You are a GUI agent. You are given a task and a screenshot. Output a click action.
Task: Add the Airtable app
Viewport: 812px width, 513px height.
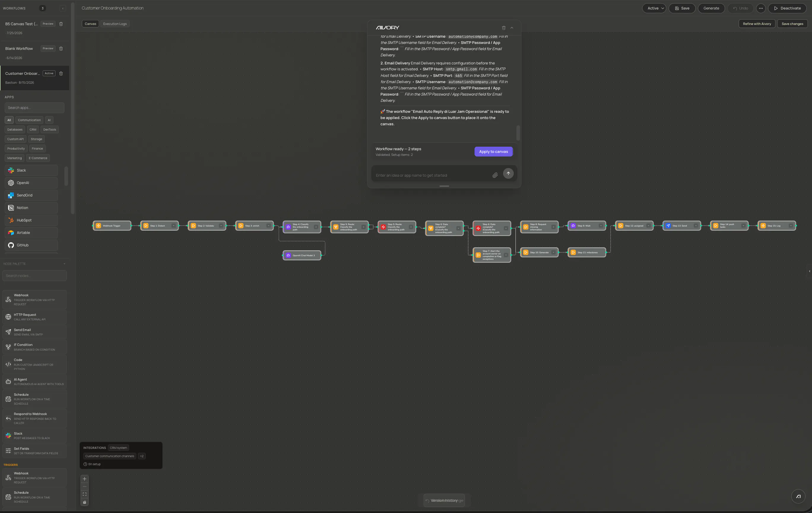point(31,233)
